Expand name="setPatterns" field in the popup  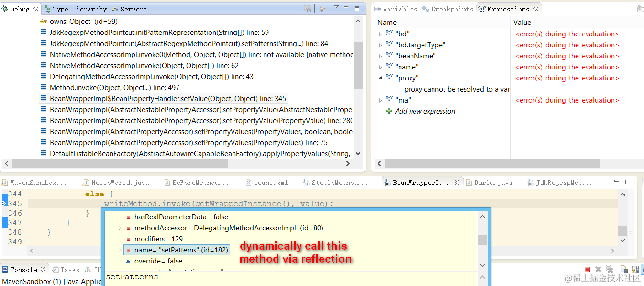pyautogui.click(x=120, y=250)
